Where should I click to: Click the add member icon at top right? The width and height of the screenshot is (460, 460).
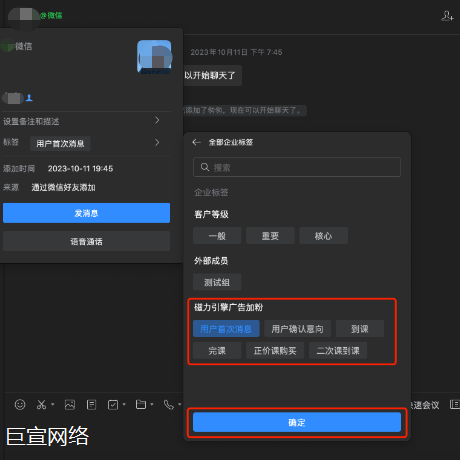point(447,16)
